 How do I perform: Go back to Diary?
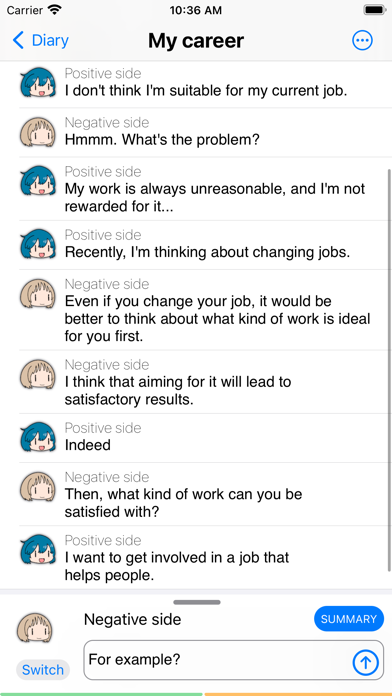pos(40,41)
